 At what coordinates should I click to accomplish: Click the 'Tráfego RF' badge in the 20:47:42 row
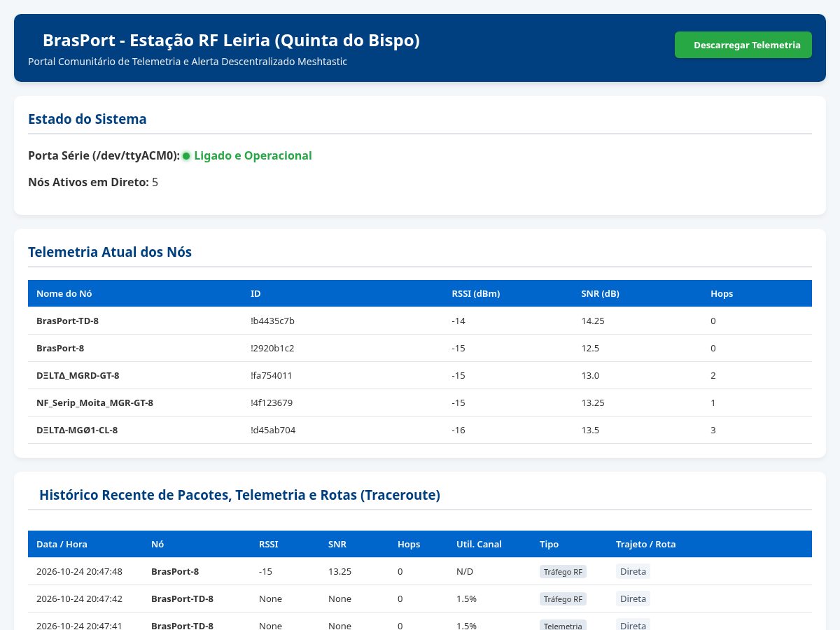[563, 598]
